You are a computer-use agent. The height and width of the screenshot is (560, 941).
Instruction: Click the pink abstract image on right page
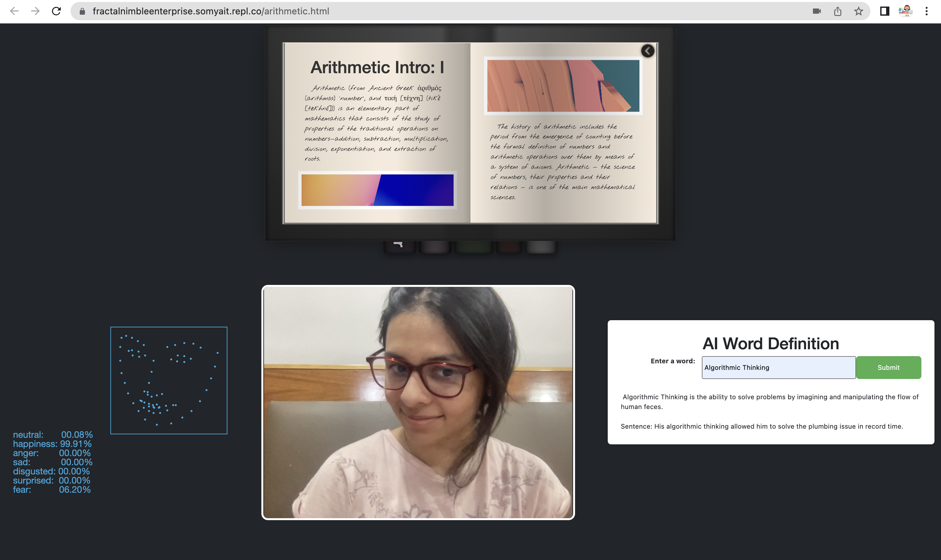click(x=563, y=86)
